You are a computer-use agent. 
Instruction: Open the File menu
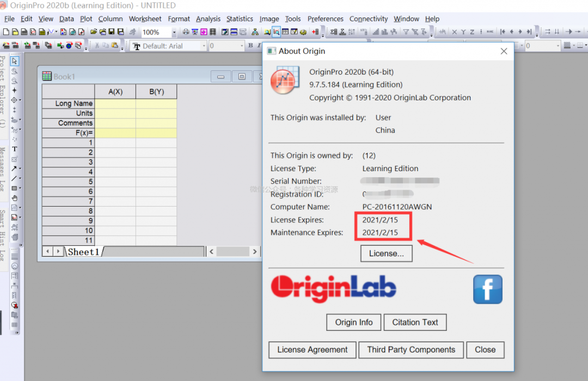click(9, 19)
